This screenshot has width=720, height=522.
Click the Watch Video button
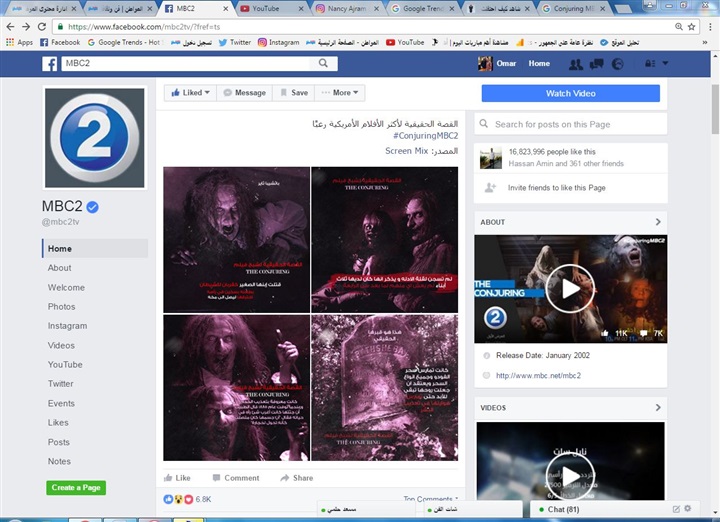pyautogui.click(x=570, y=93)
